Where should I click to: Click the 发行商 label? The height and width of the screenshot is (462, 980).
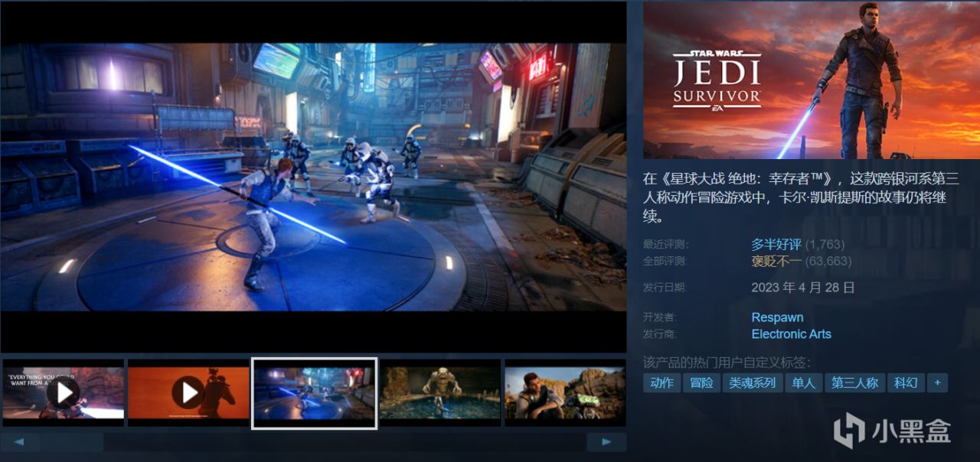click(660, 334)
